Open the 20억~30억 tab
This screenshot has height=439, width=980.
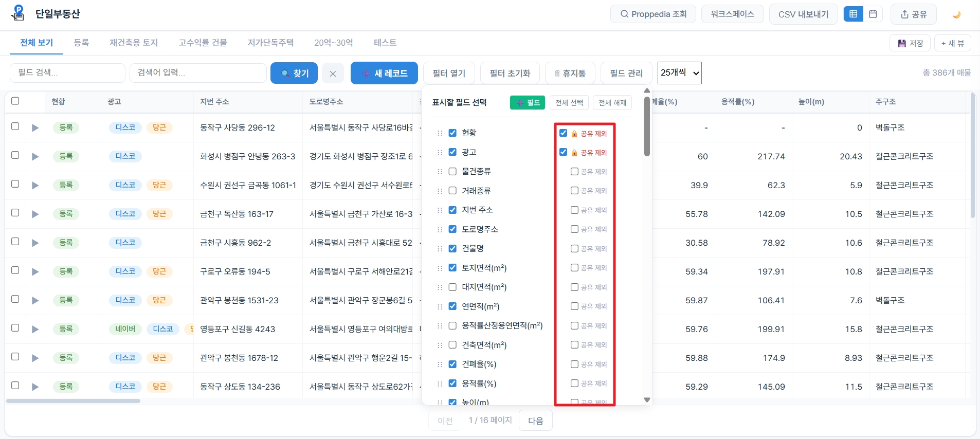(334, 43)
